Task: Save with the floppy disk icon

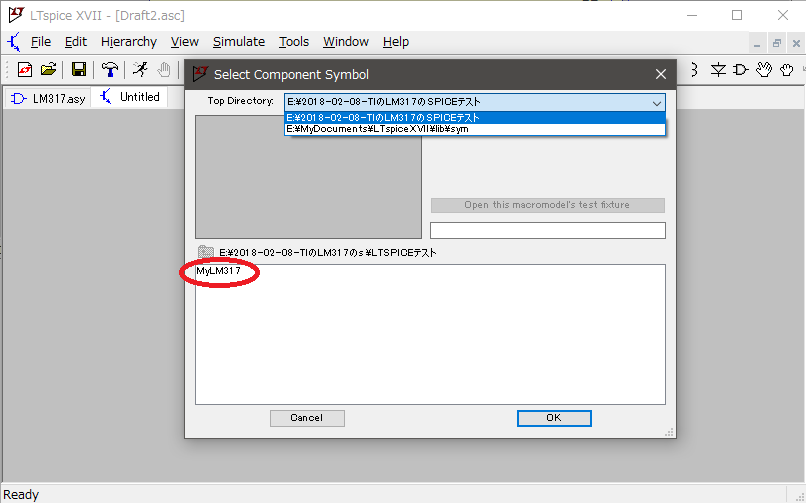Action: point(79,69)
